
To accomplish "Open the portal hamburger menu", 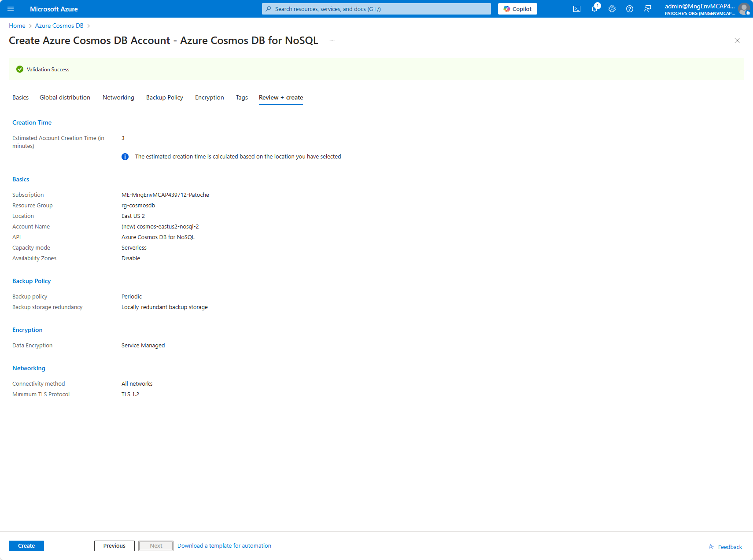I will (x=11, y=9).
